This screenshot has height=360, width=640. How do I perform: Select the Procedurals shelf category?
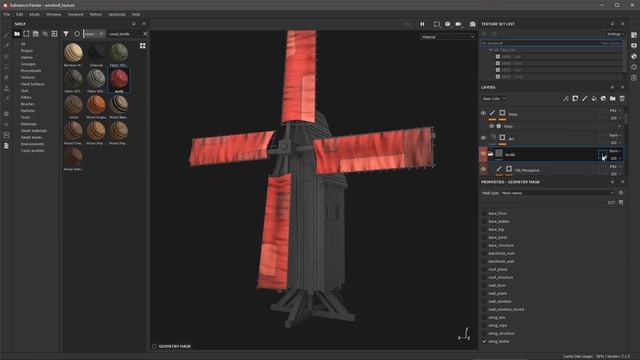(x=31, y=71)
